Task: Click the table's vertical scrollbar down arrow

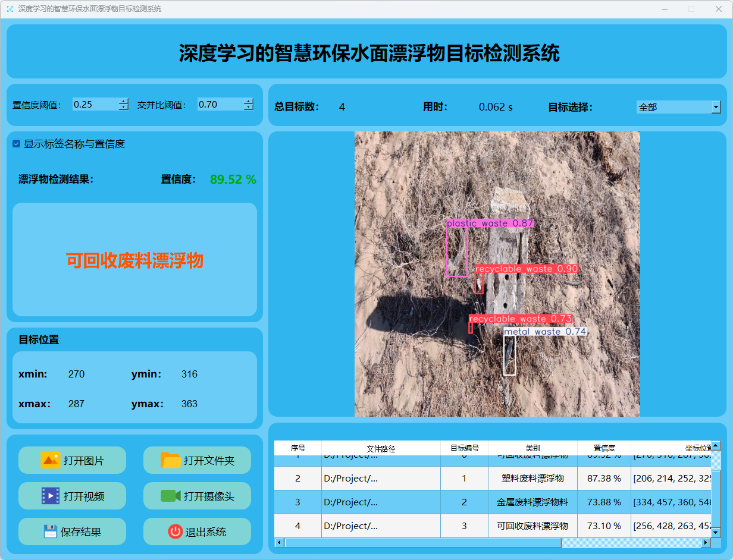Action: [716, 533]
